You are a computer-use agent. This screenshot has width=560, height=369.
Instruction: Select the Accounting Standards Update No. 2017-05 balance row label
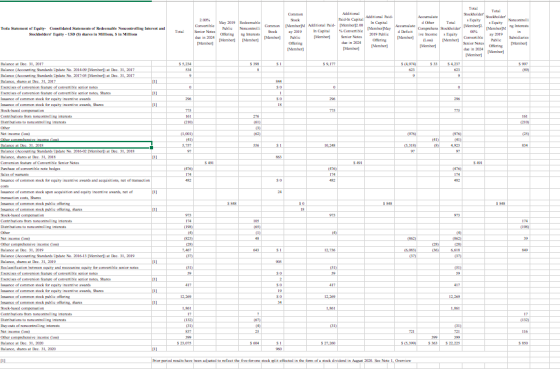68,75
